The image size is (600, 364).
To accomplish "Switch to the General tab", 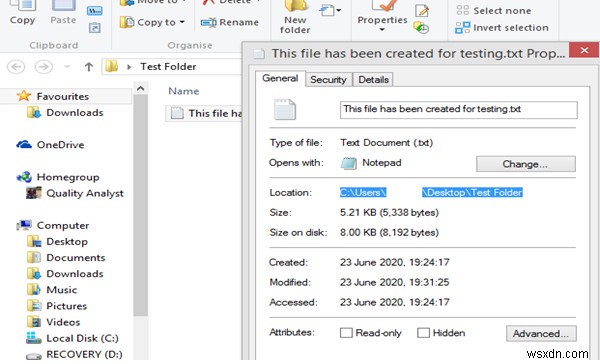I will 280,78.
